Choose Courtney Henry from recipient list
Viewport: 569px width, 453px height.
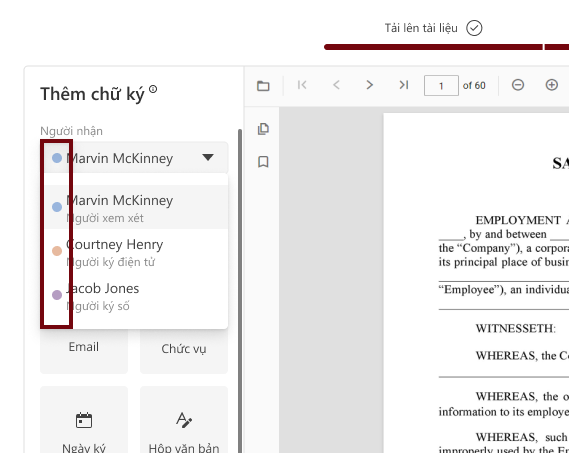click(x=136, y=251)
